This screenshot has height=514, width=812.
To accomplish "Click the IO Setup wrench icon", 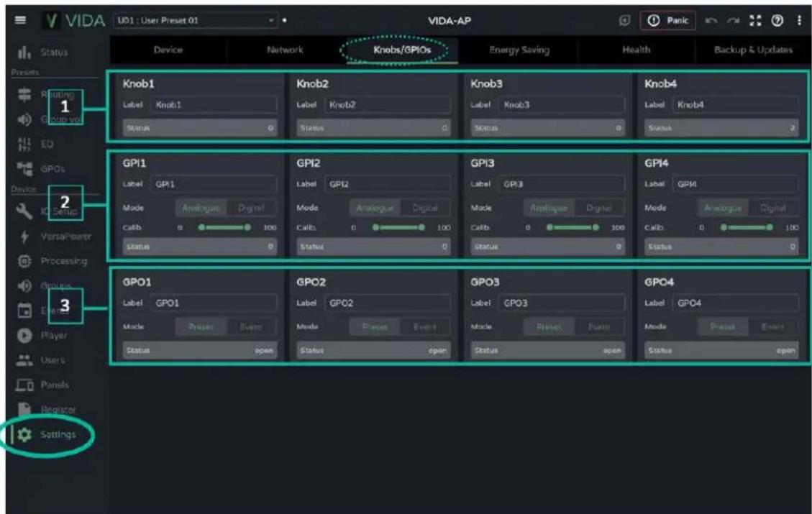I will point(24,211).
